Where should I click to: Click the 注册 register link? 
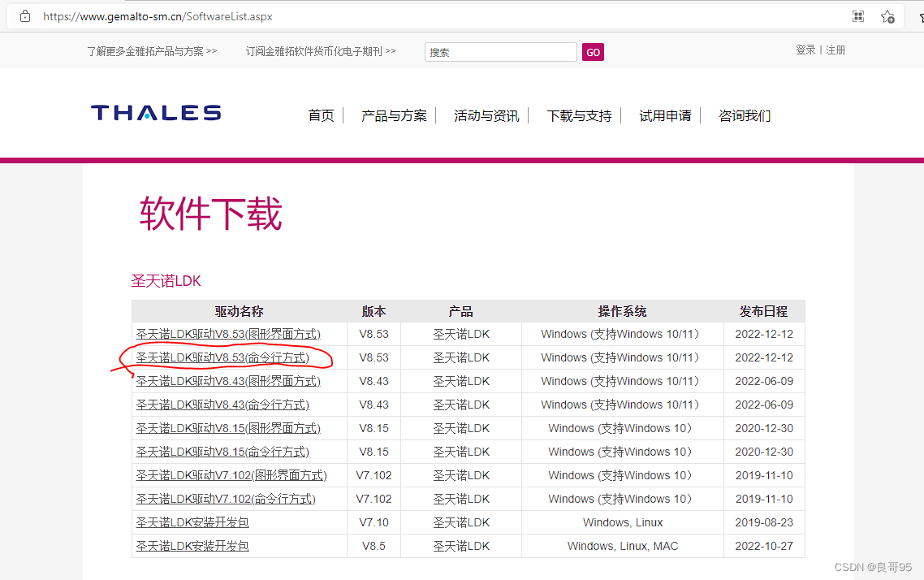[x=835, y=50]
